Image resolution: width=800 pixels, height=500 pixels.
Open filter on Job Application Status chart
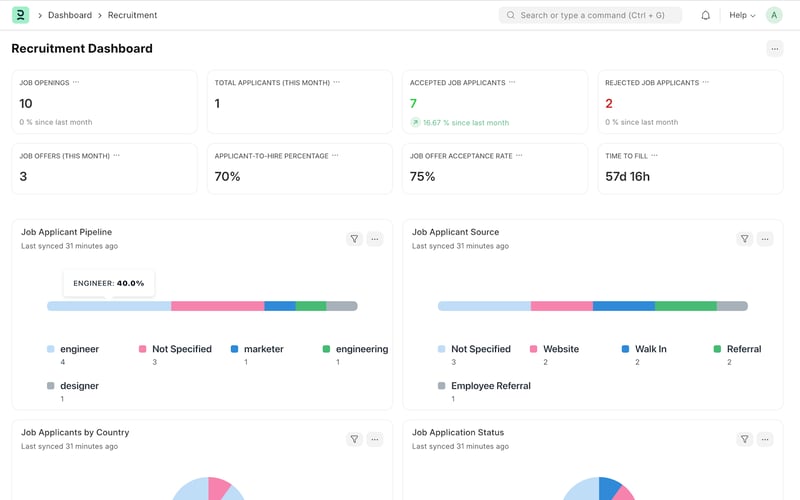tap(744, 439)
